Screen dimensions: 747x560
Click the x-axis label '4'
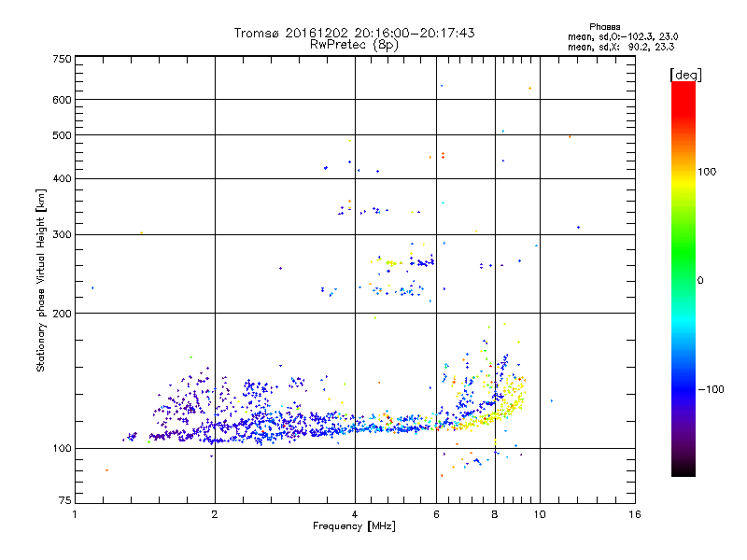pyautogui.click(x=355, y=514)
